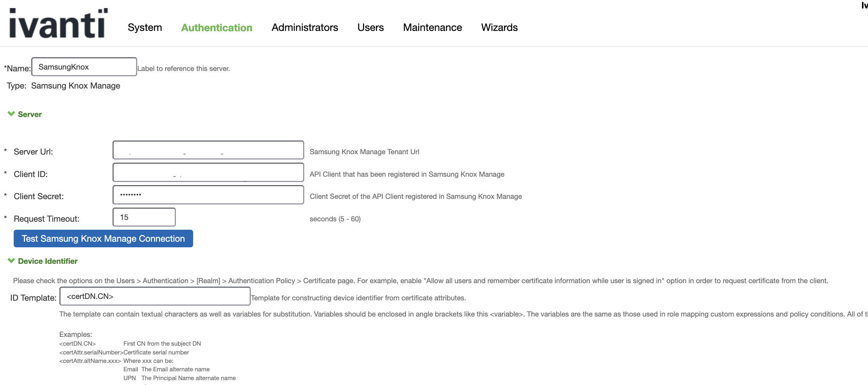The image size is (868, 385).
Task: Click the certDN.CN example text
Action: coord(78,344)
